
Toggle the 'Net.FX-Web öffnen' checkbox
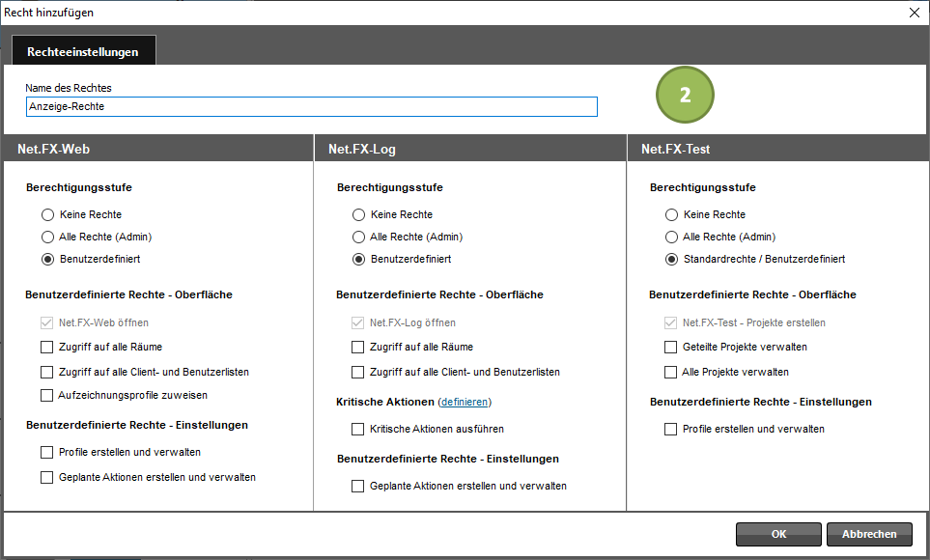click(x=47, y=322)
